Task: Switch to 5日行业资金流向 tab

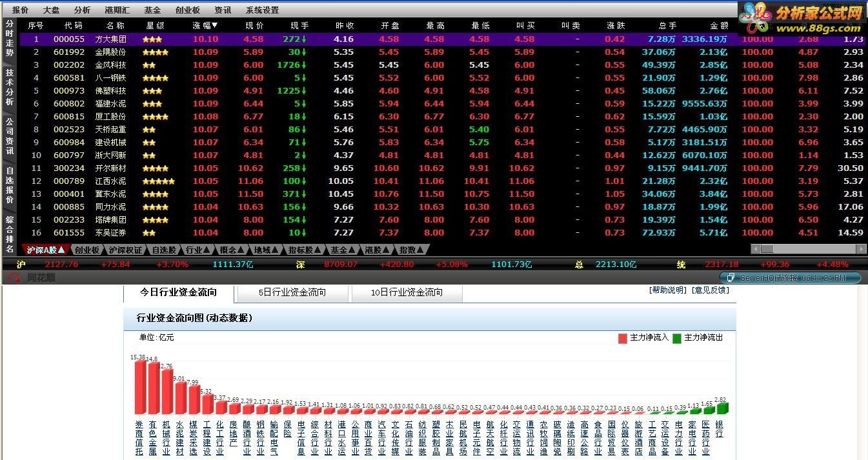Action: tap(292, 292)
